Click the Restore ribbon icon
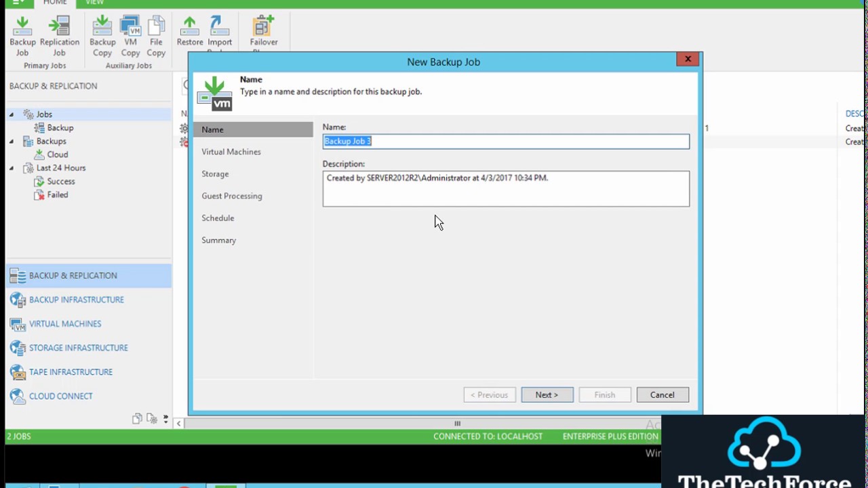868x488 pixels. point(190,32)
